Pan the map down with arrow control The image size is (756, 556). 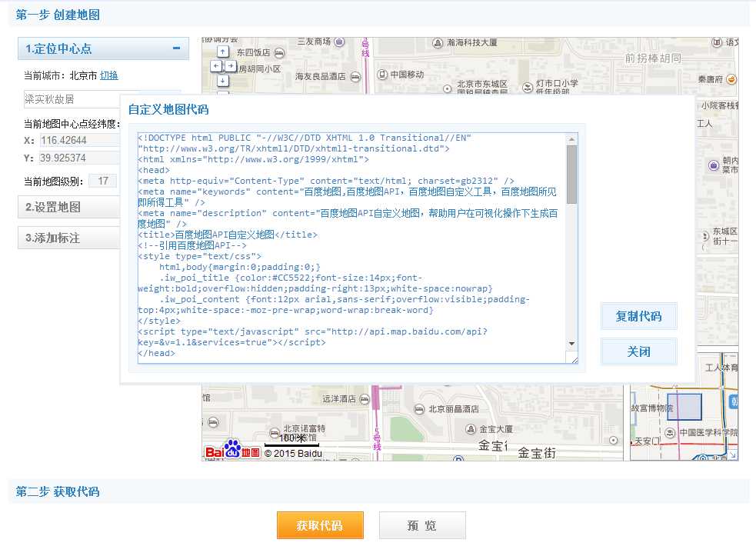click(x=222, y=81)
